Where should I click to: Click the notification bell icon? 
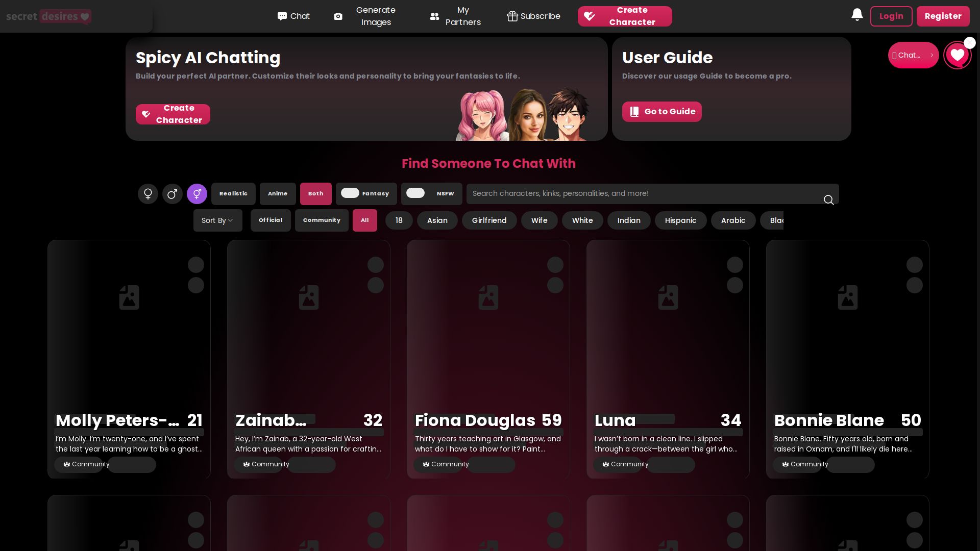pyautogui.click(x=857, y=15)
